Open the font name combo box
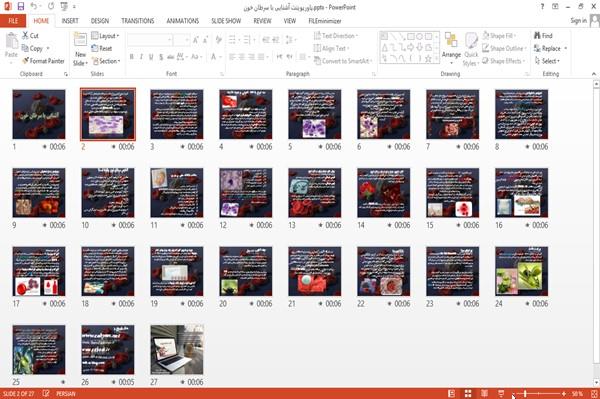The width and height of the screenshot is (600, 399). [150, 40]
